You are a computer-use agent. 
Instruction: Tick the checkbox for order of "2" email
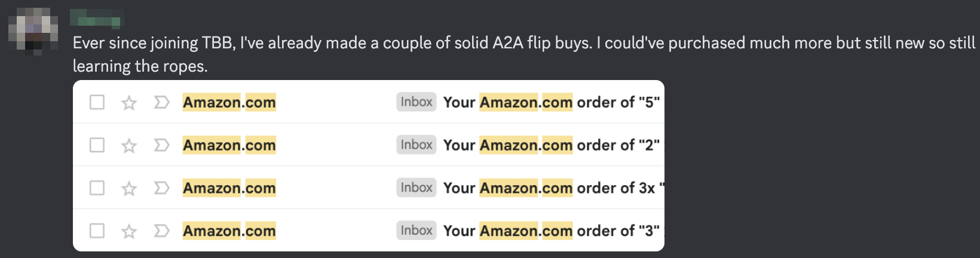(x=97, y=145)
